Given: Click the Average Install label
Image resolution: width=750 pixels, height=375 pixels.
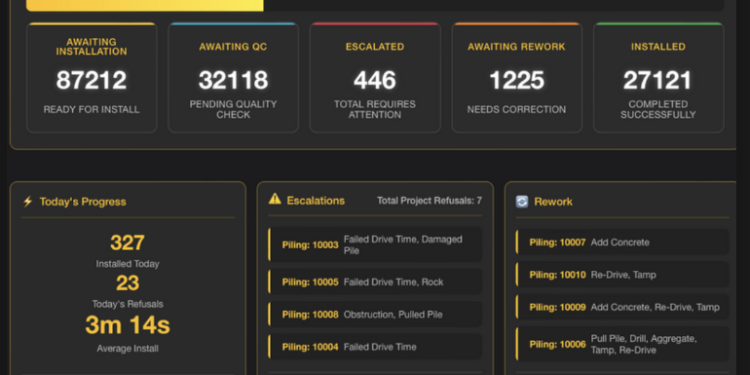Looking at the screenshot, I should [127, 349].
